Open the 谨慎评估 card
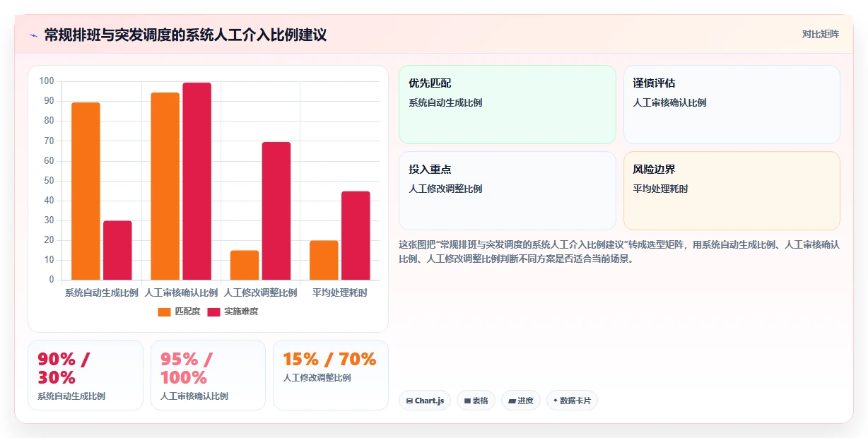This screenshot has width=868, height=438. [x=732, y=105]
